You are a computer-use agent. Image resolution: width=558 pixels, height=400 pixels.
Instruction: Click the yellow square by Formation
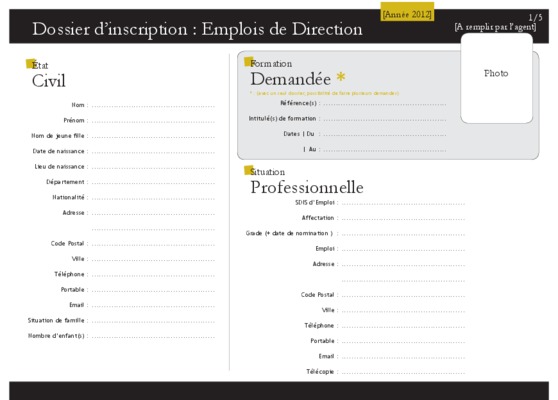pos(248,62)
